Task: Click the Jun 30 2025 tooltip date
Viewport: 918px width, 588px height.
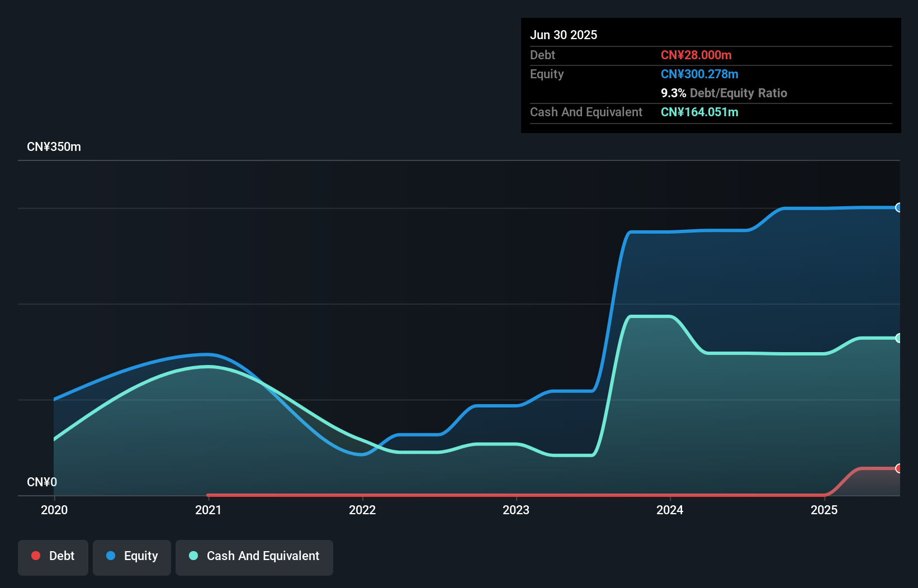Action: 564,35
